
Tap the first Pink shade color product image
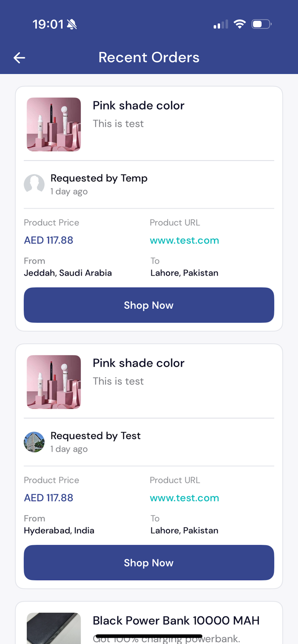click(53, 125)
